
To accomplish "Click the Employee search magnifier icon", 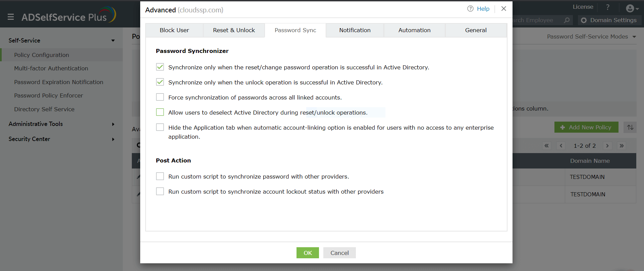I will click(x=567, y=20).
